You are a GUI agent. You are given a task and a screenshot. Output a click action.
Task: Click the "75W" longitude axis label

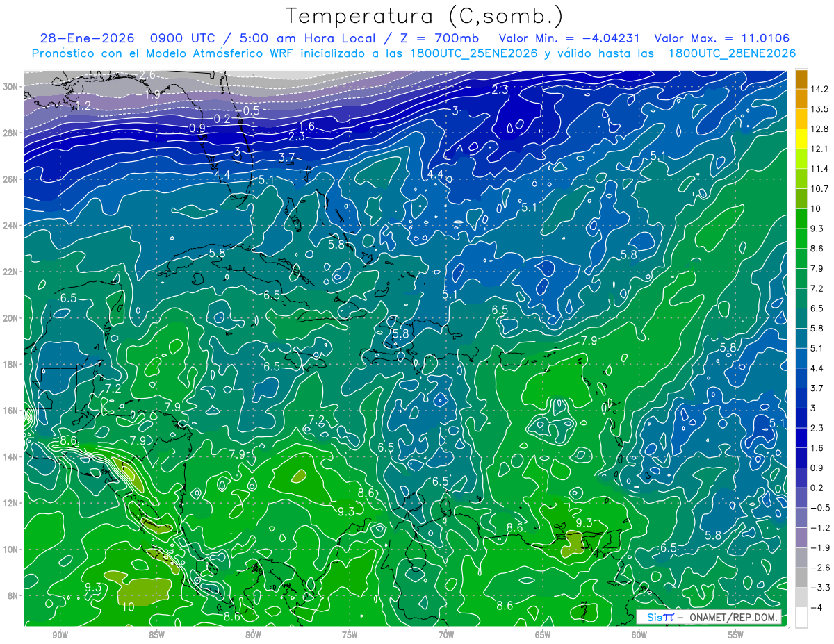[x=350, y=635]
